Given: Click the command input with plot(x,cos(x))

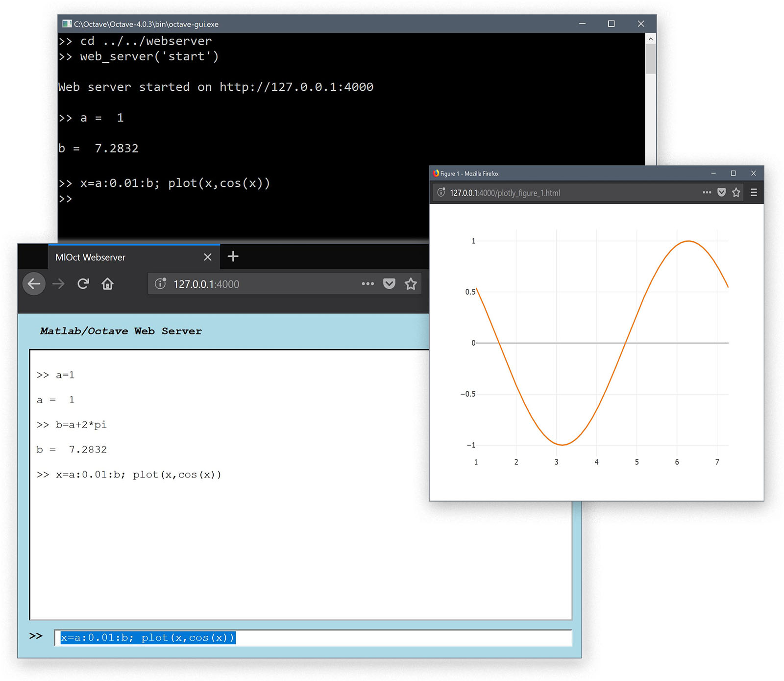Looking at the screenshot, I should click(313, 638).
